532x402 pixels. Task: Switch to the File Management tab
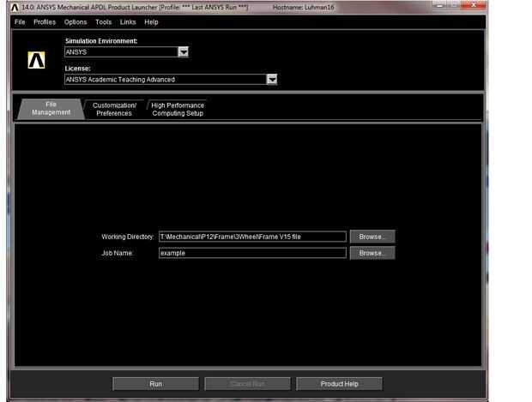point(51,109)
